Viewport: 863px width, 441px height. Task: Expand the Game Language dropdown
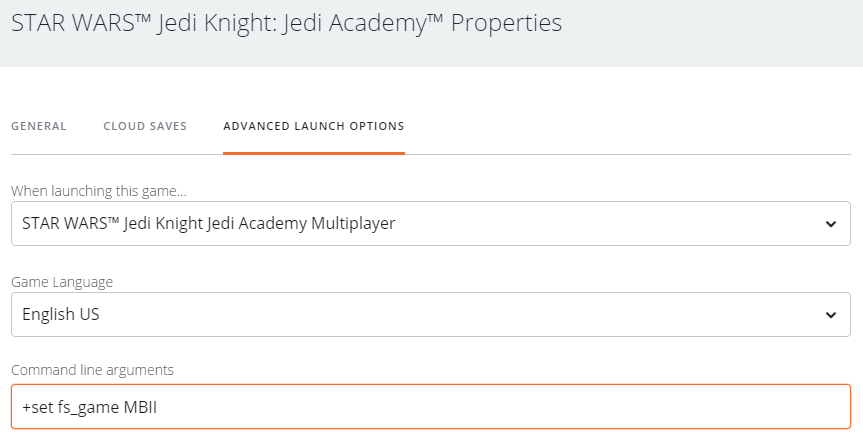click(x=430, y=314)
